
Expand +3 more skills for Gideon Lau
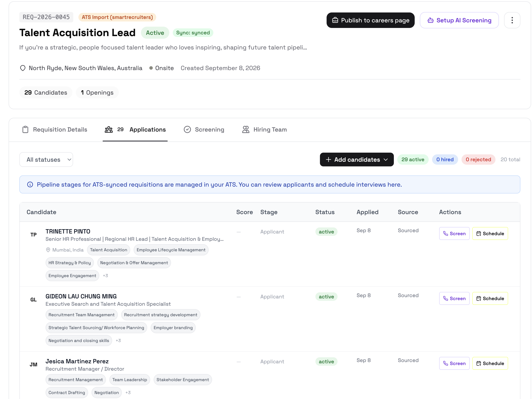coord(118,341)
